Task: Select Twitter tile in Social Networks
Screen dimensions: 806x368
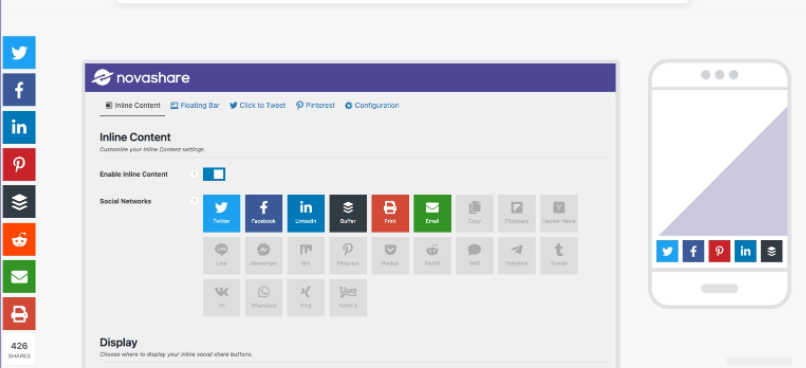Action: coord(222,213)
